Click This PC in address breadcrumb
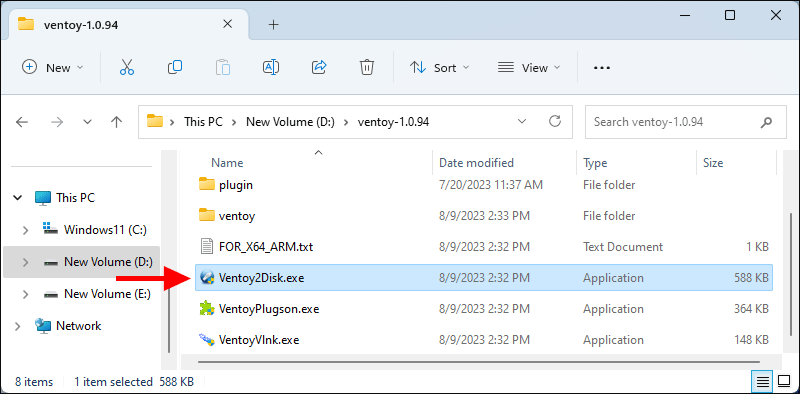The width and height of the screenshot is (800, 394). click(203, 122)
